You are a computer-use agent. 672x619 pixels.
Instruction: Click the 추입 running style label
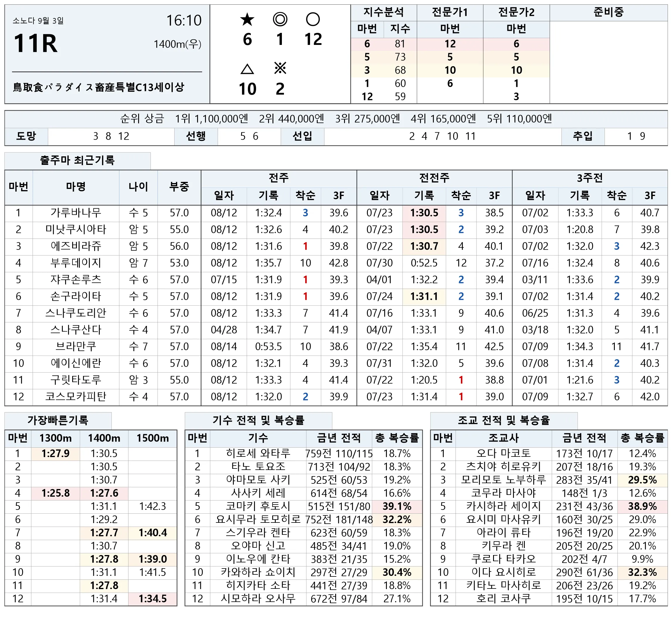(583, 136)
